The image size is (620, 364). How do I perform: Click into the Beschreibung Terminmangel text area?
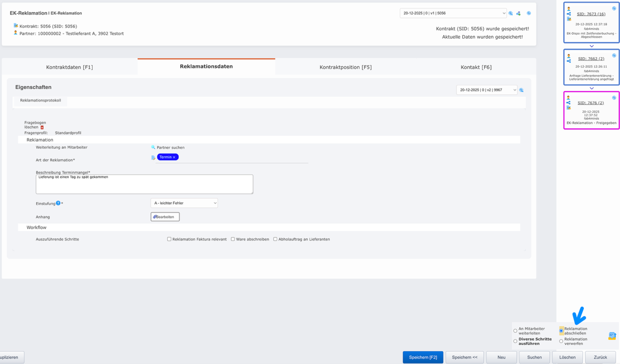144,184
